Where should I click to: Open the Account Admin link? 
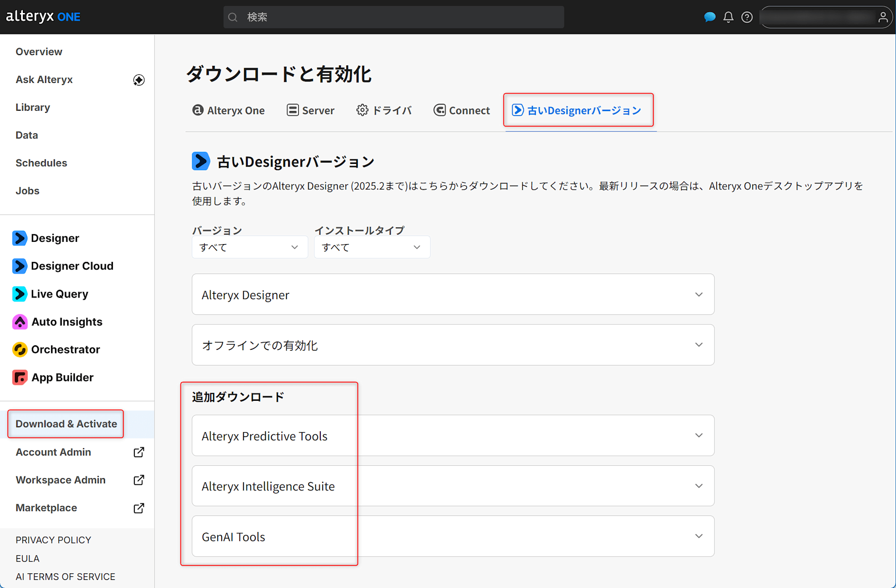(x=53, y=452)
